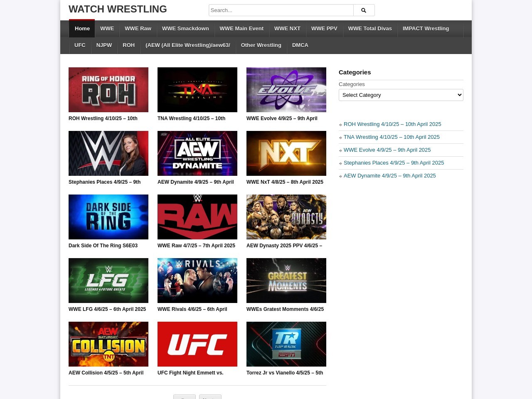Image resolution: width=532 pixels, height=399 pixels.
Task: Open the AEW (All Elite Wrestling) menu item
Action: pyautogui.click(x=188, y=45)
